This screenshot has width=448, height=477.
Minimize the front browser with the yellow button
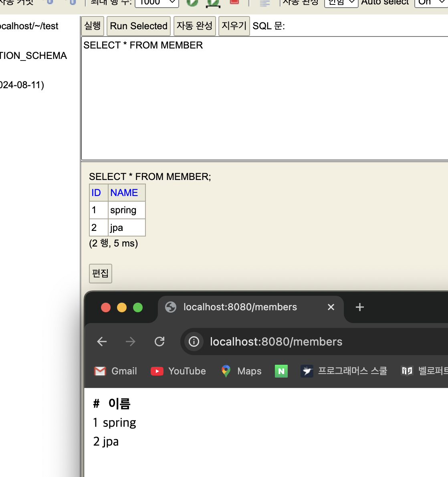tap(122, 307)
